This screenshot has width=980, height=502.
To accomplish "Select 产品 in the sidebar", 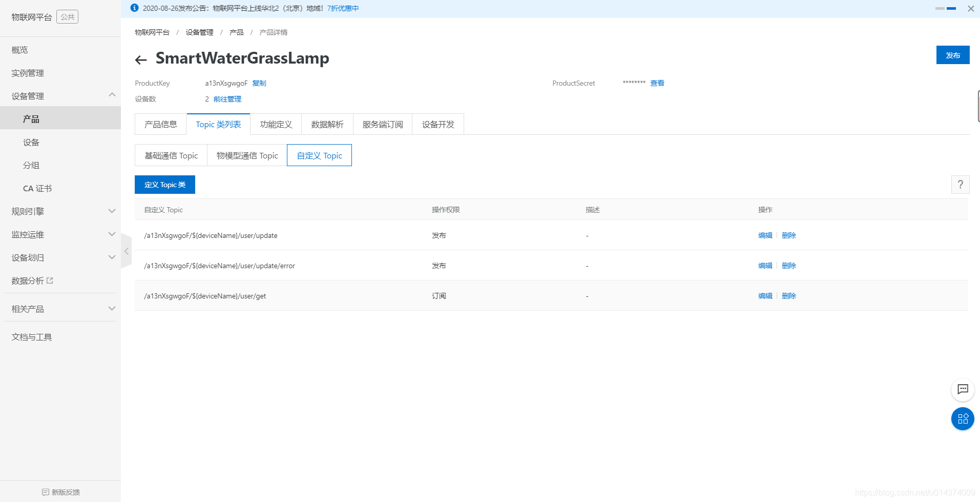I will tap(60, 119).
